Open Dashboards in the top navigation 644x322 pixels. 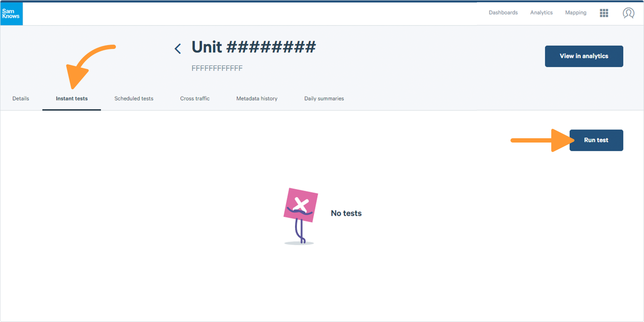point(503,13)
